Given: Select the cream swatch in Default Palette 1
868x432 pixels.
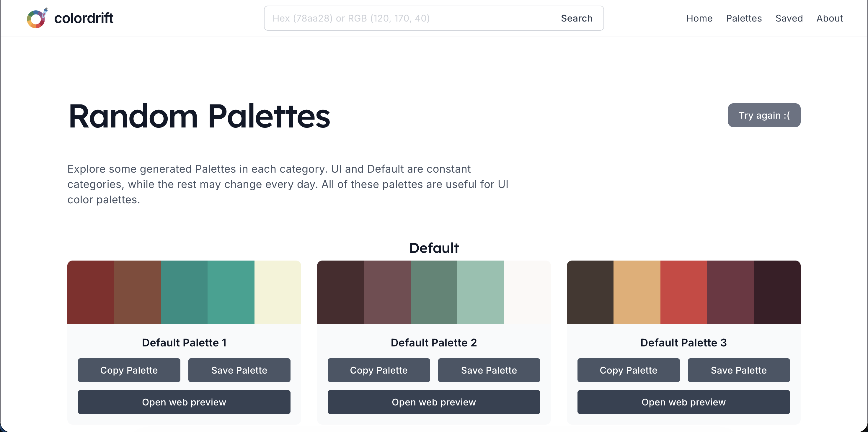Looking at the screenshot, I should pos(277,292).
